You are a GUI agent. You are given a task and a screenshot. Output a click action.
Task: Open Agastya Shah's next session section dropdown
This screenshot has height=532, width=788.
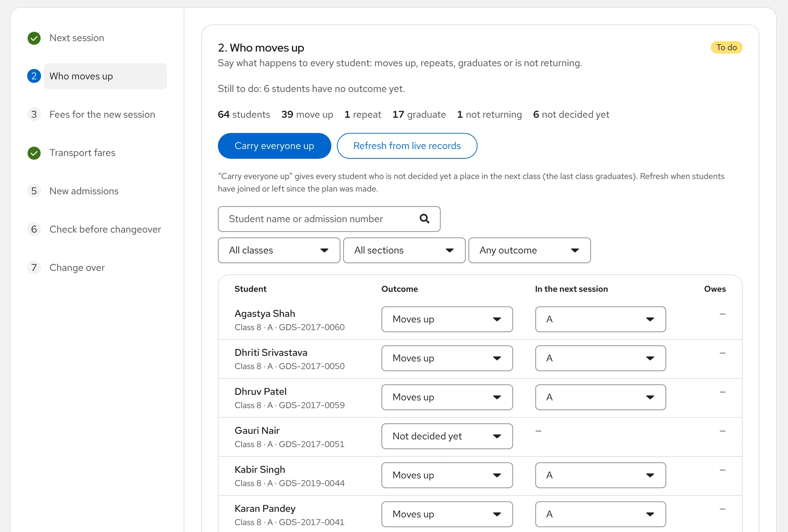click(x=600, y=319)
